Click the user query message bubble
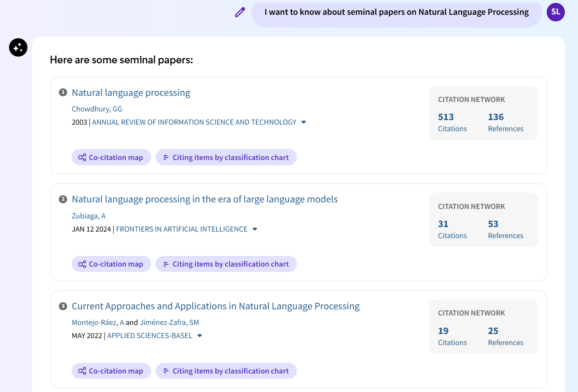 point(396,12)
